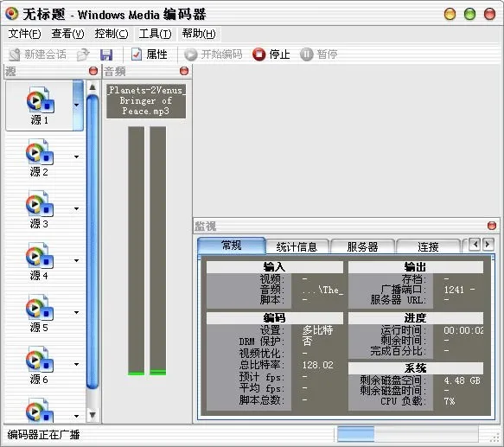This screenshot has width=504, height=447.
Task: Open the dropdown arrow beside 源 1
Action: (77, 105)
